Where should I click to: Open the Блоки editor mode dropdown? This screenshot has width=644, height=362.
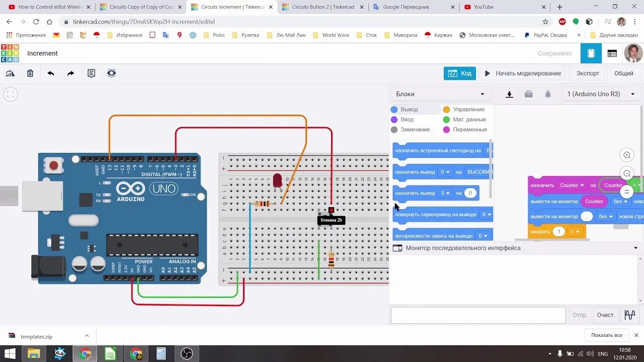pos(440,94)
